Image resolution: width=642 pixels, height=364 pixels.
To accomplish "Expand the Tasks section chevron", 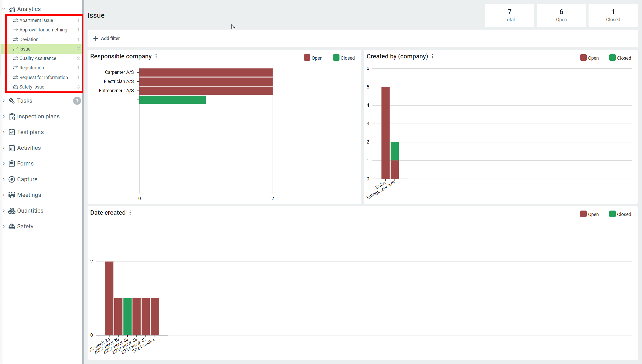I will (x=4, y=101).
